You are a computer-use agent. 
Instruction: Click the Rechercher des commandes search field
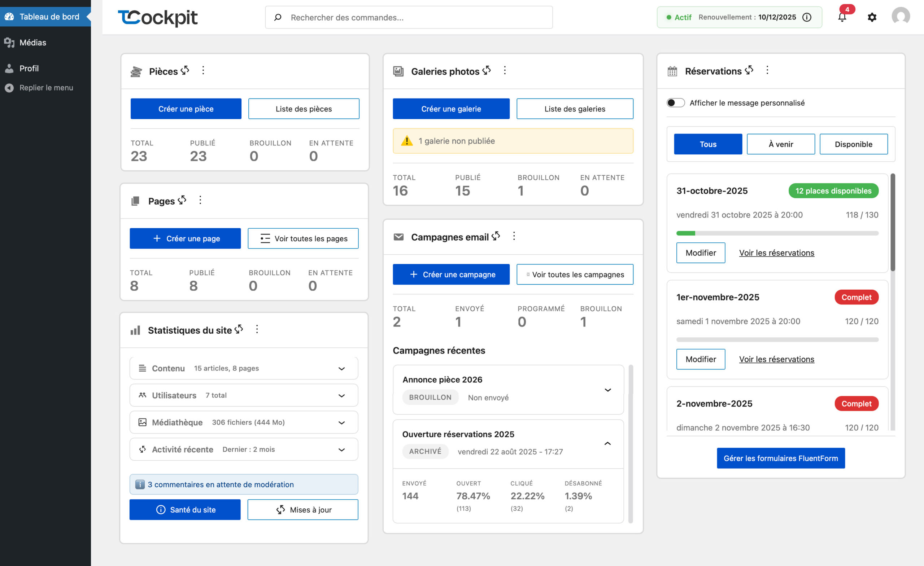pyautogui.click(x=409, y=17)
